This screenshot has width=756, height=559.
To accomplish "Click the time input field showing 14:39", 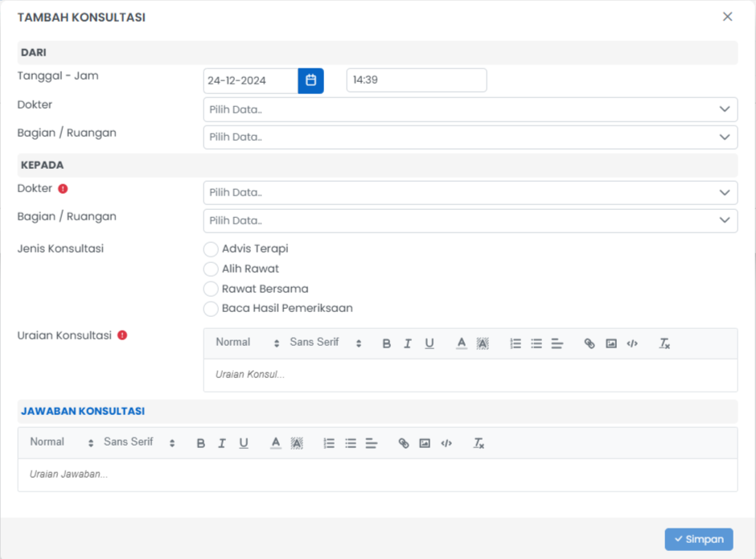I will 416,80.
